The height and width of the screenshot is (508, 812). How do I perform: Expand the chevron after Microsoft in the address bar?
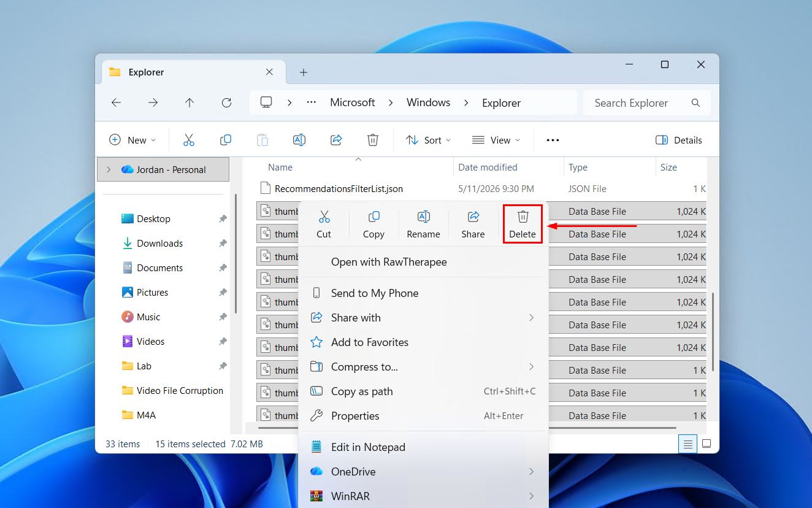pyautogui.click(x=390, y=102)
